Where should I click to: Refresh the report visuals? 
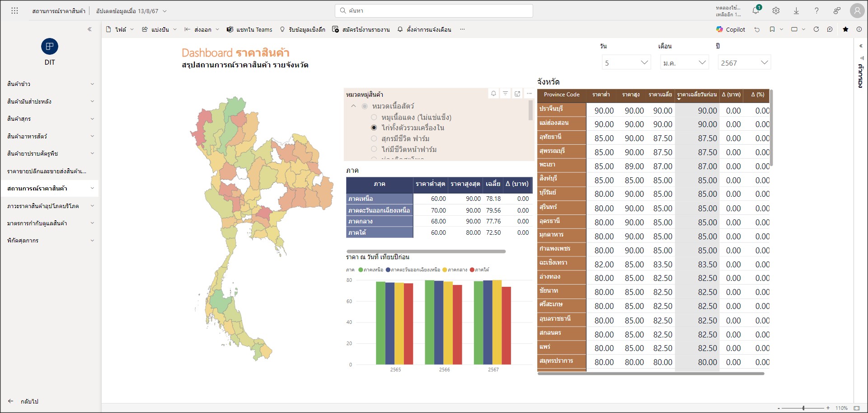tap(816, 29)
